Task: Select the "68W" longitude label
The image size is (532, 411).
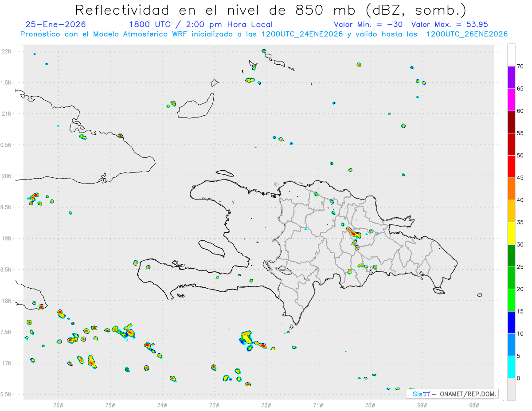Action: coord(474,405)
